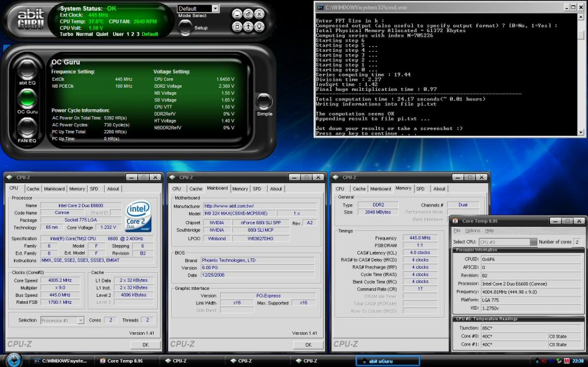
Task: Switch to Cache tab in CPU-Z processor window
Action: click(x=33, y=189)
